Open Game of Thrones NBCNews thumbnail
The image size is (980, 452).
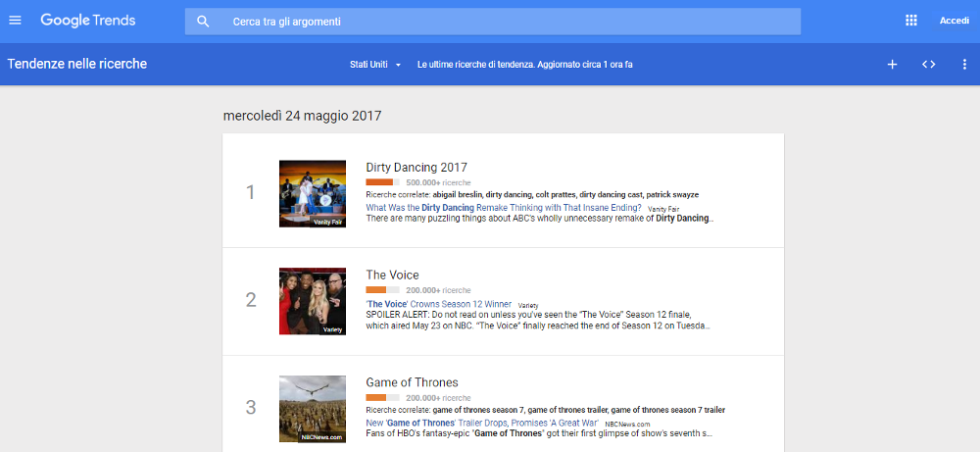(x=313, y=409)
